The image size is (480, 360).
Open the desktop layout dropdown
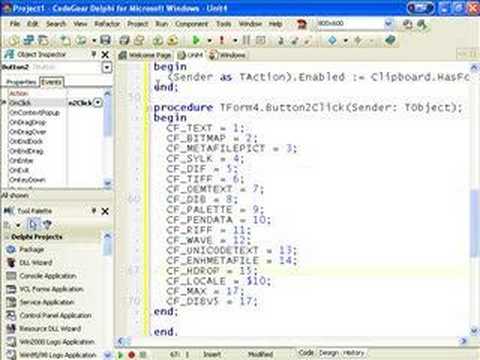coord(388,23)
